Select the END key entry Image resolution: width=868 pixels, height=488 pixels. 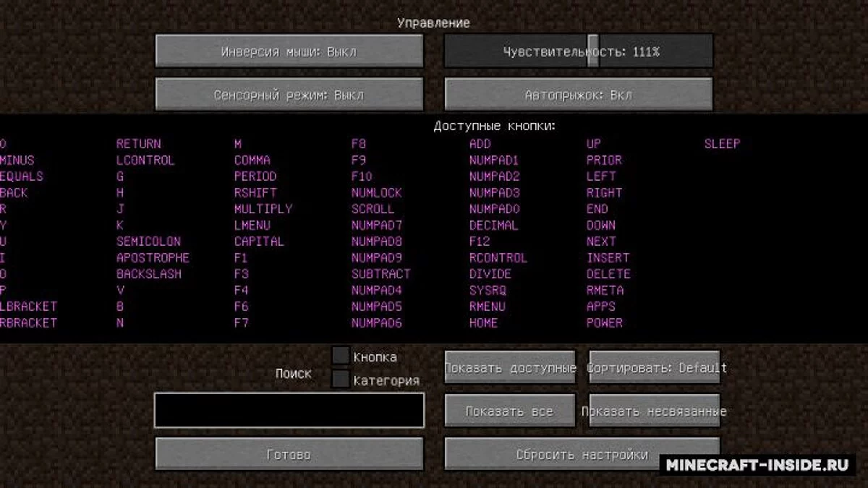coord(597,209)
